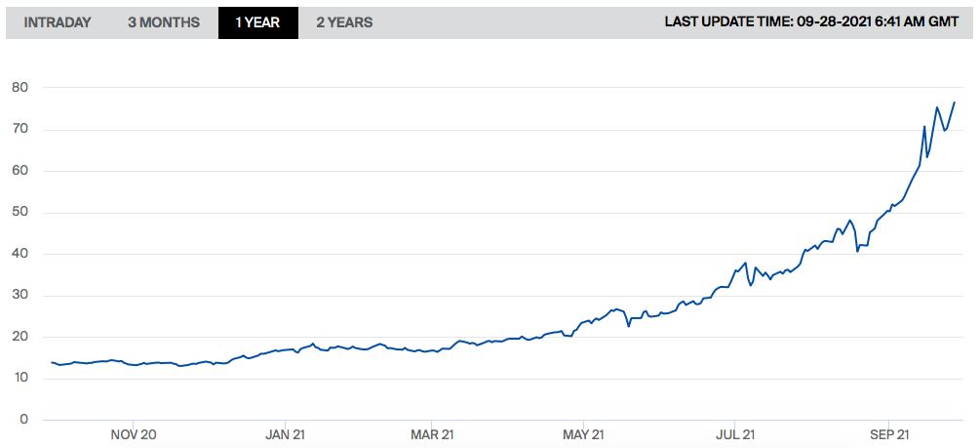Click the MAR 21 x-axis label
The height and width of the screenshot is (448, 980).
point(432,434)
